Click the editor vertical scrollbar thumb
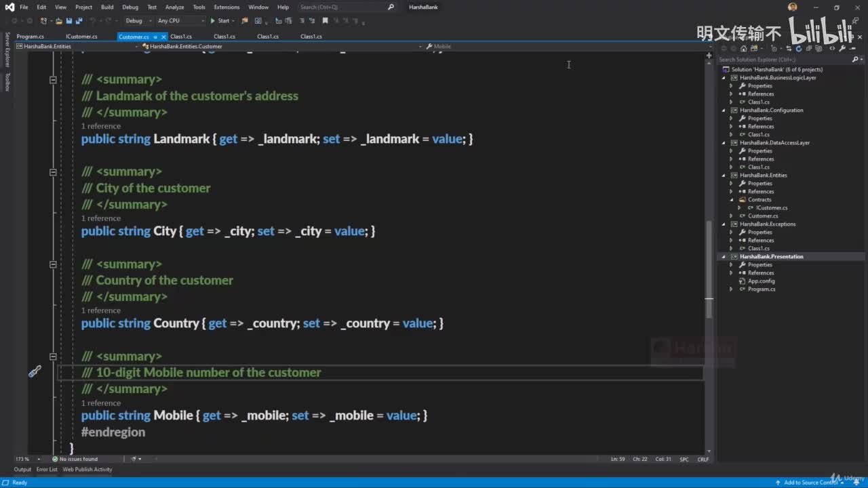868x488 pixels. [709, 268]
